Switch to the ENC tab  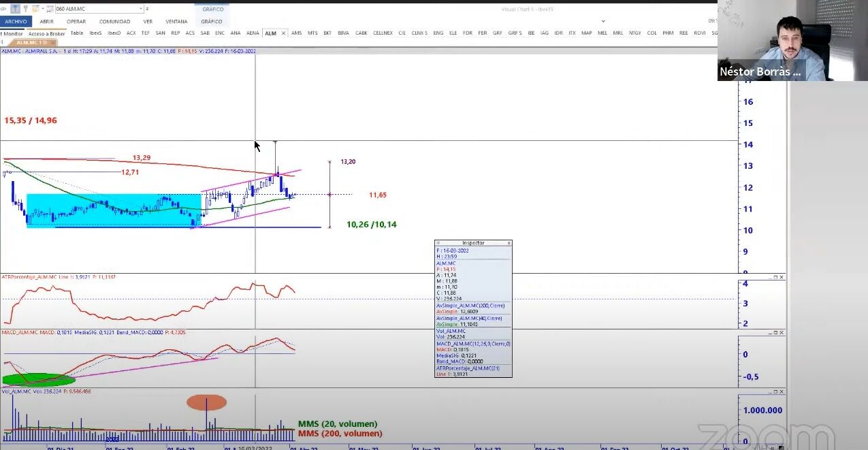pyautogui.click(x=220, y=33)
